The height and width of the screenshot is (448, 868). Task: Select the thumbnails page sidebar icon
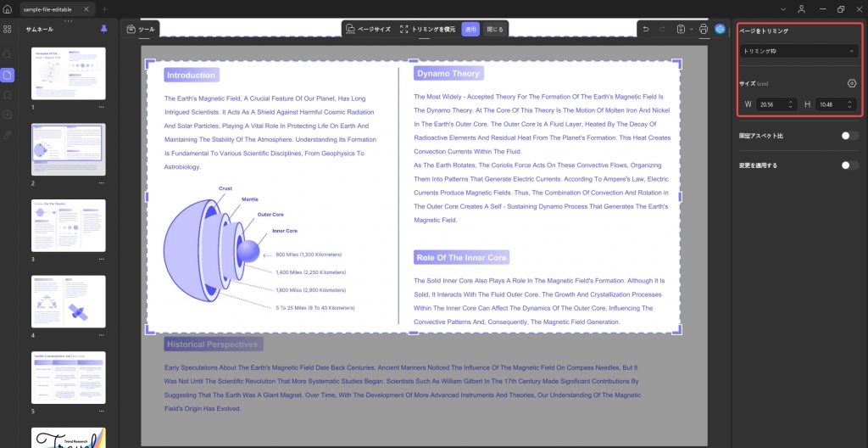coord(8,75)
